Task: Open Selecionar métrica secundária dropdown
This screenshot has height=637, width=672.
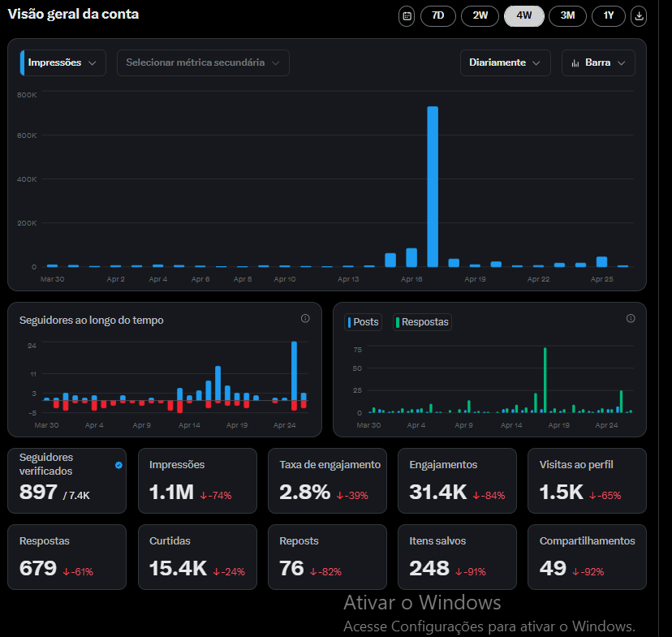Action: (203, 63)
